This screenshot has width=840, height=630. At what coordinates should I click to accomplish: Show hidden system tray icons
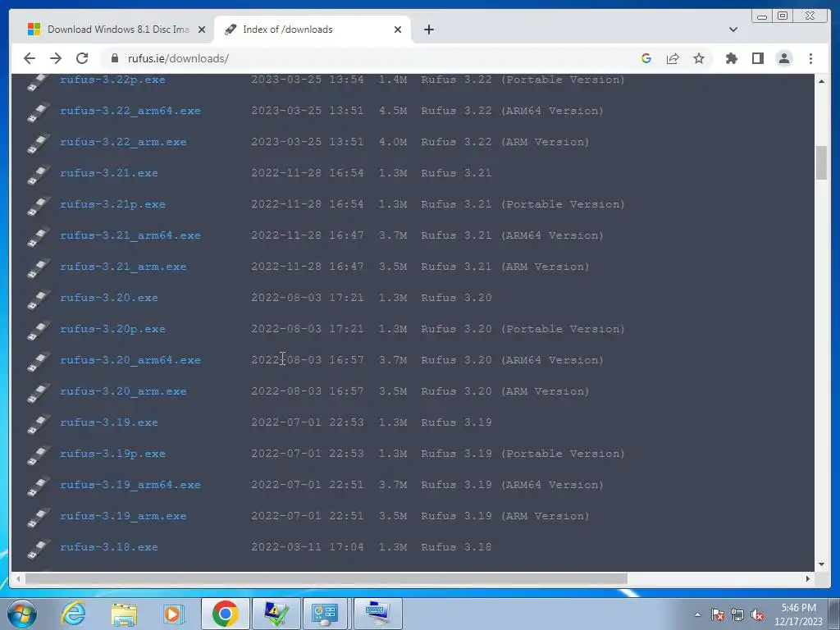697,614
